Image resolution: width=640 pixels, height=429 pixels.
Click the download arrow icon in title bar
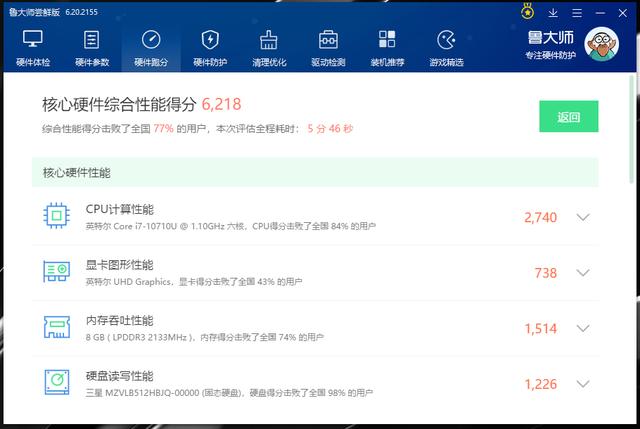click(553, 13)
